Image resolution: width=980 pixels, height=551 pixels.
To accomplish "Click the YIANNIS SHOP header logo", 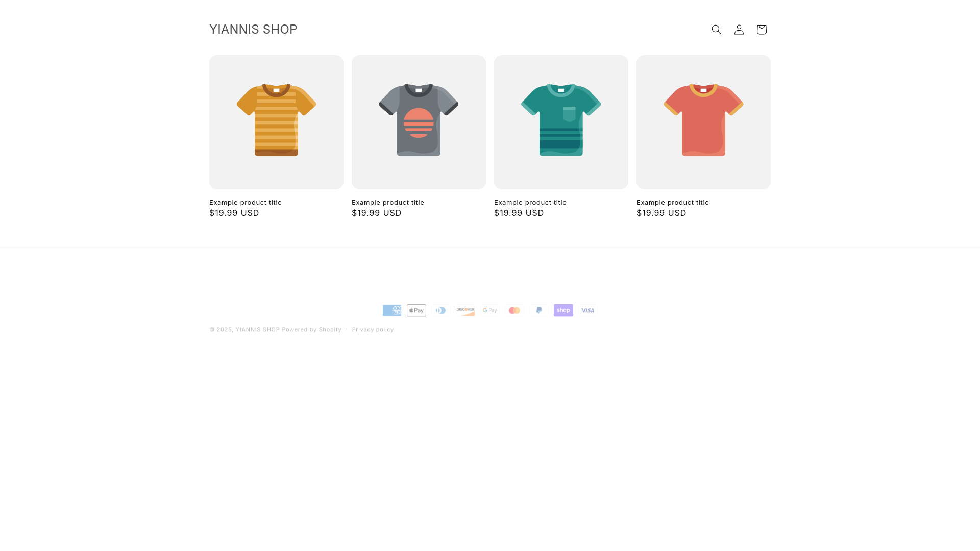I will point(253,30).
